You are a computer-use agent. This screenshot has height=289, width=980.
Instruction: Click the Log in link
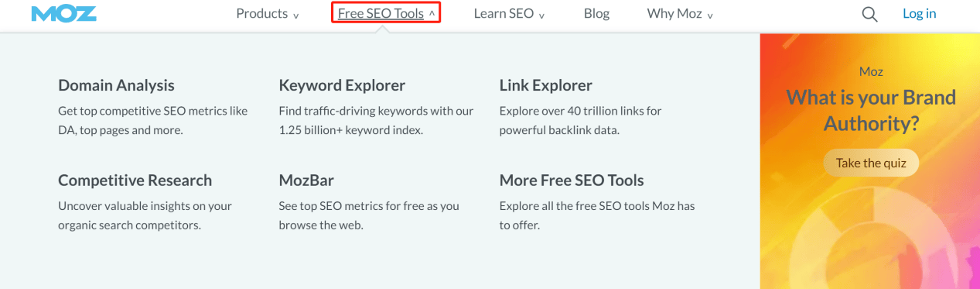[x=919, y=13]
